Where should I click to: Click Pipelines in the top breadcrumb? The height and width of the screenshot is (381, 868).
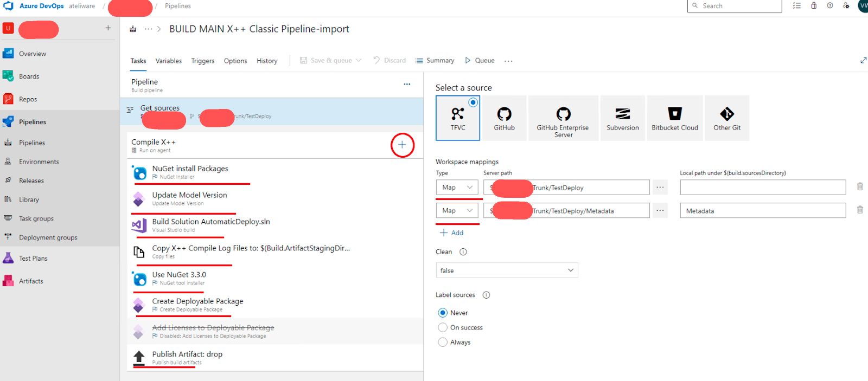[x=178, y=6]
